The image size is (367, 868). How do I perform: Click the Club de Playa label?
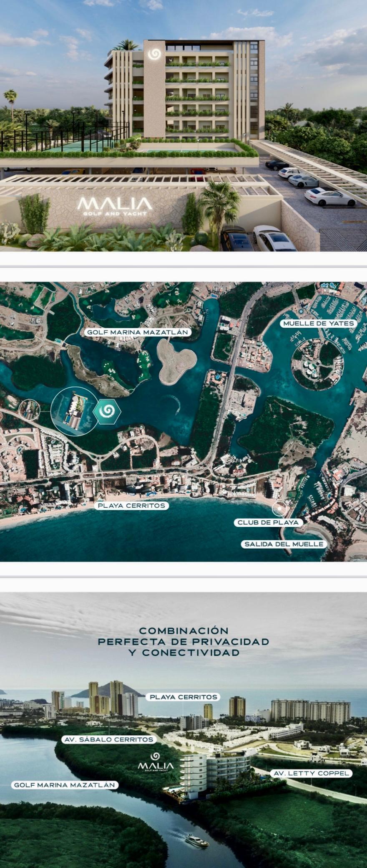(268, 522)
